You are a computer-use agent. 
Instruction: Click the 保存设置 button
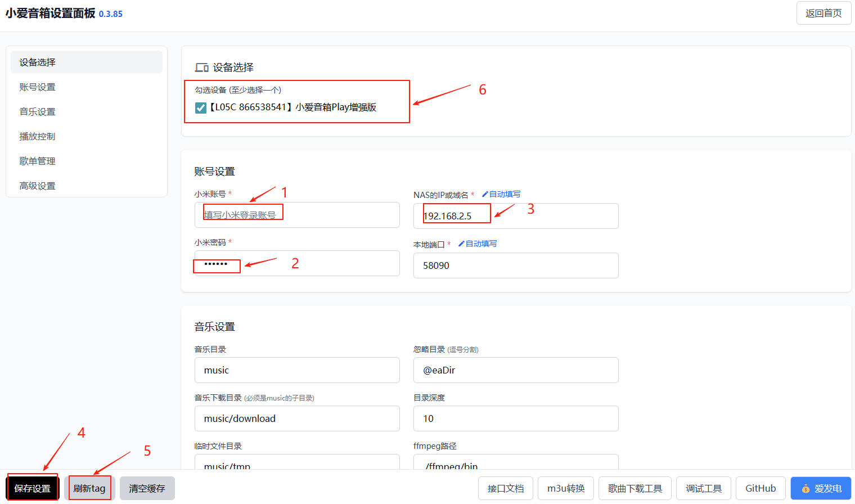(33, 488)
